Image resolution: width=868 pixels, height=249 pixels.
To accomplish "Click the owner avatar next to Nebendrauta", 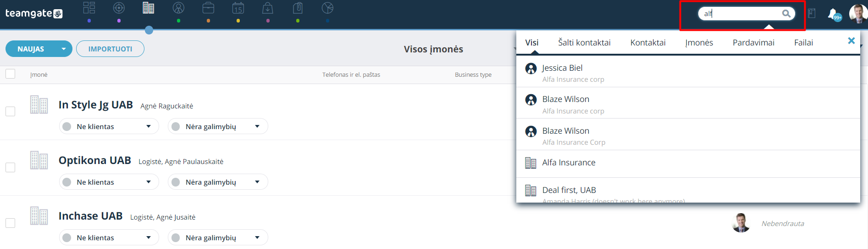I will coord(741,223).
